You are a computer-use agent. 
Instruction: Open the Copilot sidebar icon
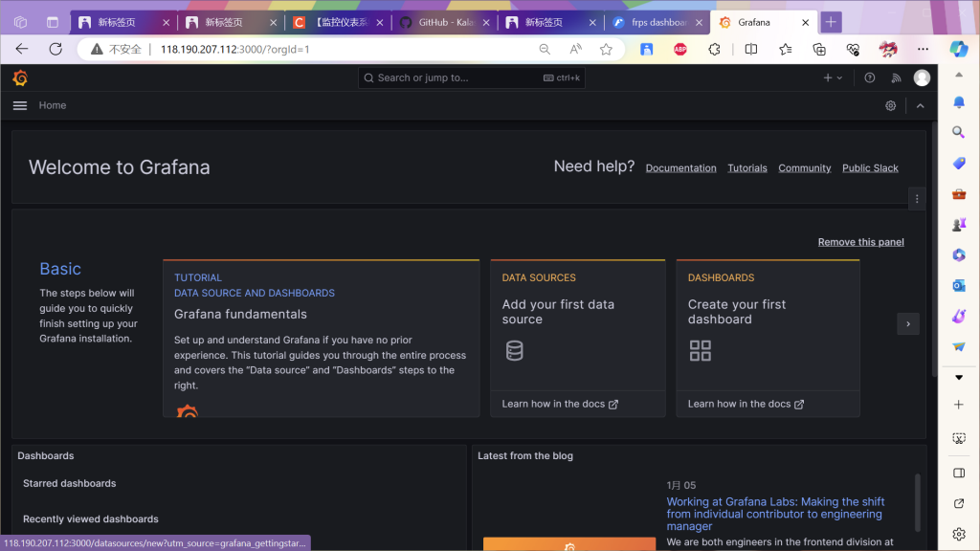[959, 49]
